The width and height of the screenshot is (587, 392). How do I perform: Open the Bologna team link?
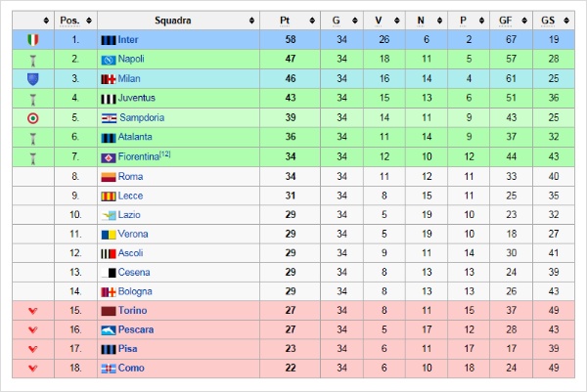tap(135, 291)
